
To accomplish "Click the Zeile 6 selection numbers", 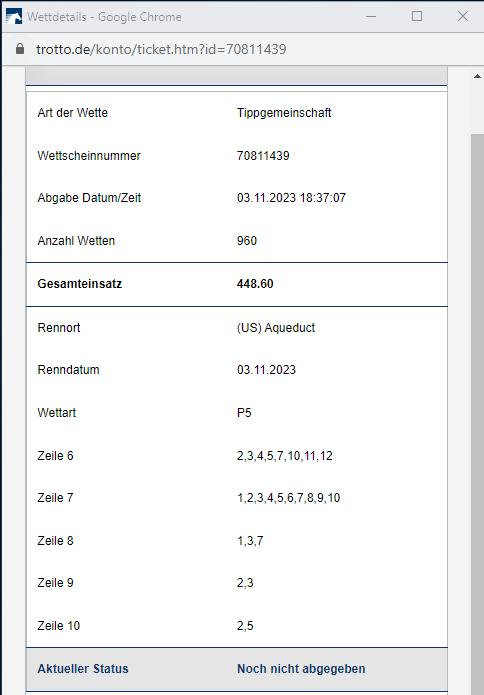I will [x=285, y=456].
